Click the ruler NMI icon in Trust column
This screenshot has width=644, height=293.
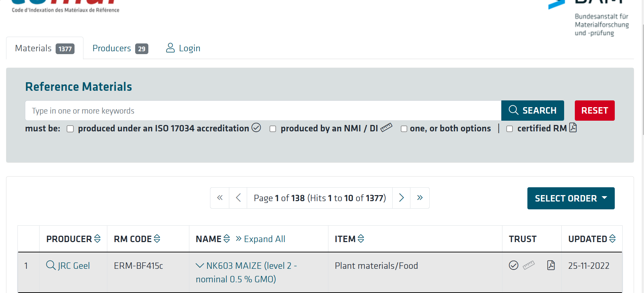(x=528, y=265)
